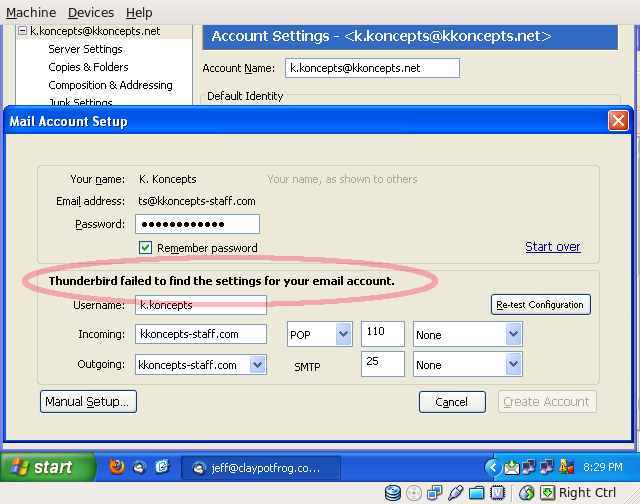
Task: Click the Start over link
Action: 553,247
